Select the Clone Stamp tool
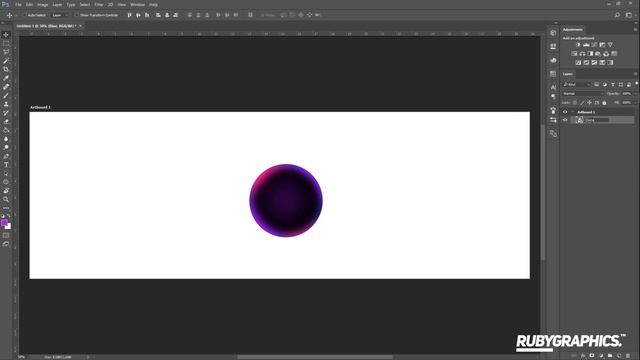Image resolution: width=640 pixels, height=360 pixels. (6, 104)
